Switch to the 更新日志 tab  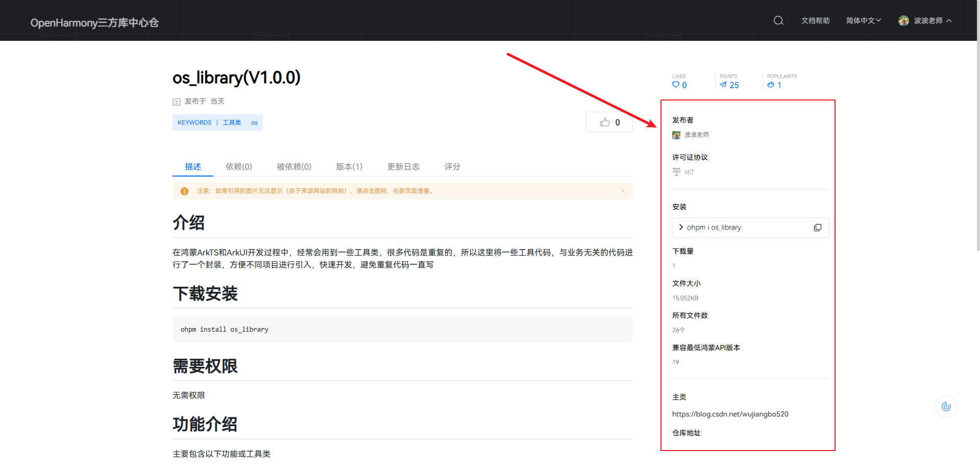point(403,166)
